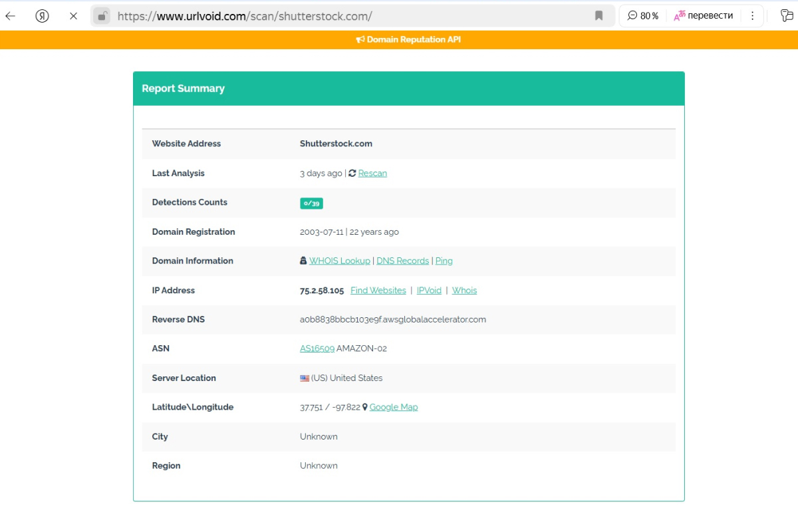Open the IPVoid link
Image resolution: width=798 pixels, height=532 pixels.
click(x=429, y=291)
